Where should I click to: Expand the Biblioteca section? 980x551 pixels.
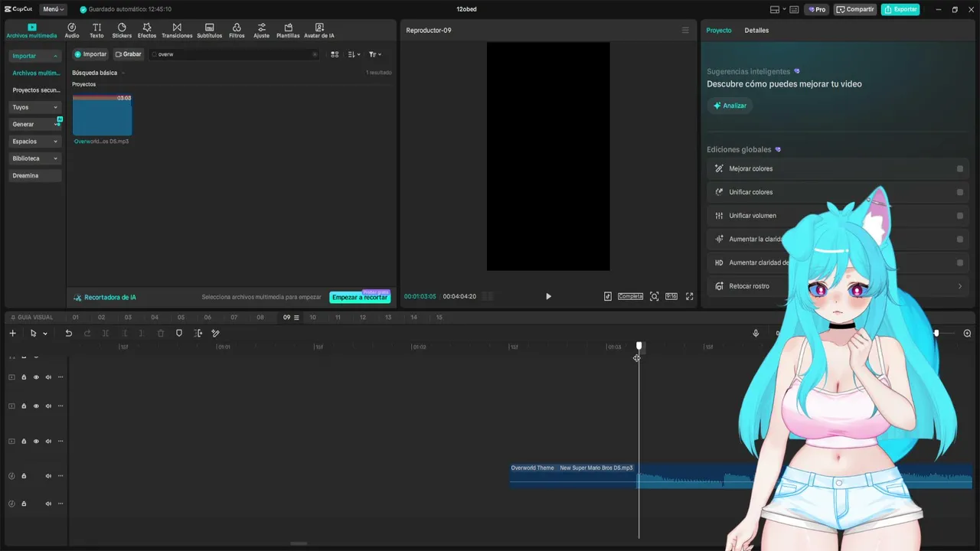[x=55, y=158]
